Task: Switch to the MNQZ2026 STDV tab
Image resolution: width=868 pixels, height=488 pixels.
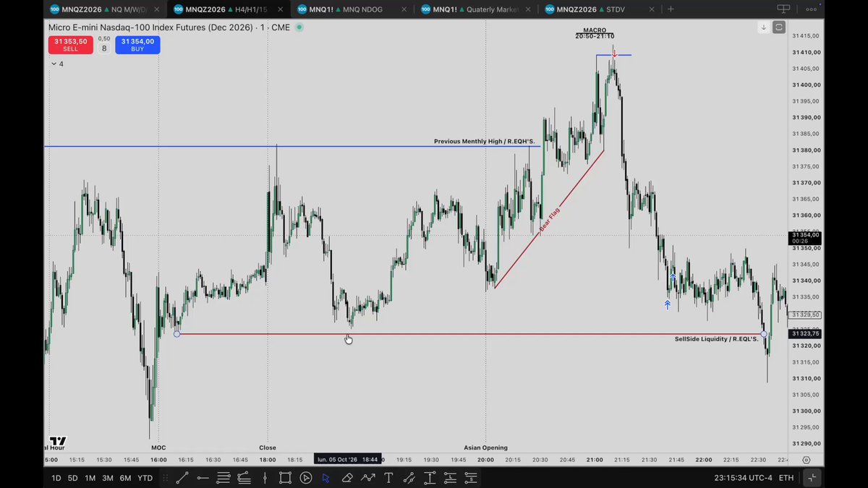Action: (600, 9)
